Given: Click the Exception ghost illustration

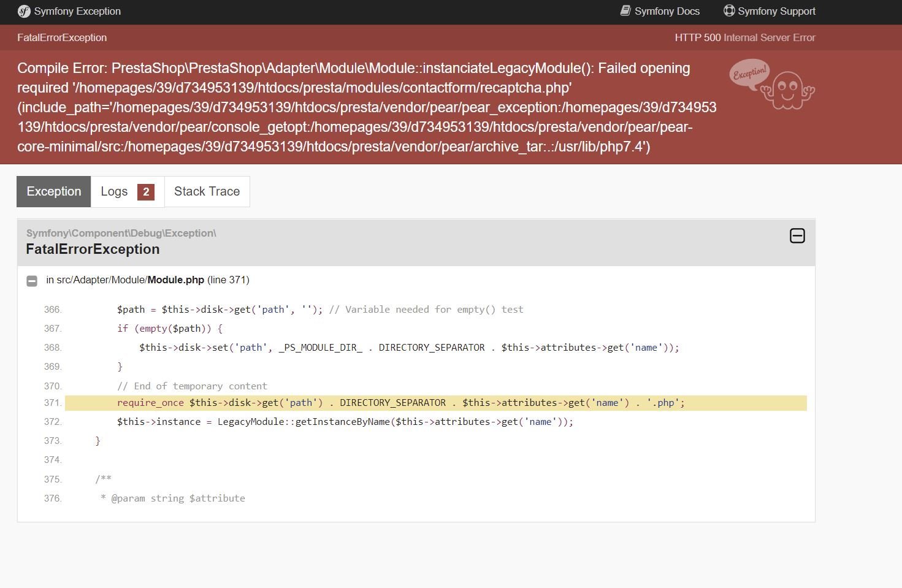Looking at the screenshot, I should tap(787, 90).
